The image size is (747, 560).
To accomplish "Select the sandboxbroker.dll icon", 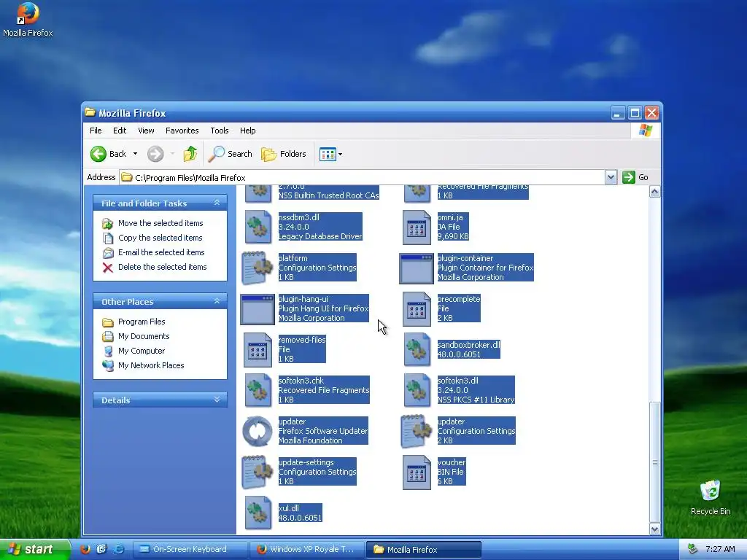I will 417,350.
